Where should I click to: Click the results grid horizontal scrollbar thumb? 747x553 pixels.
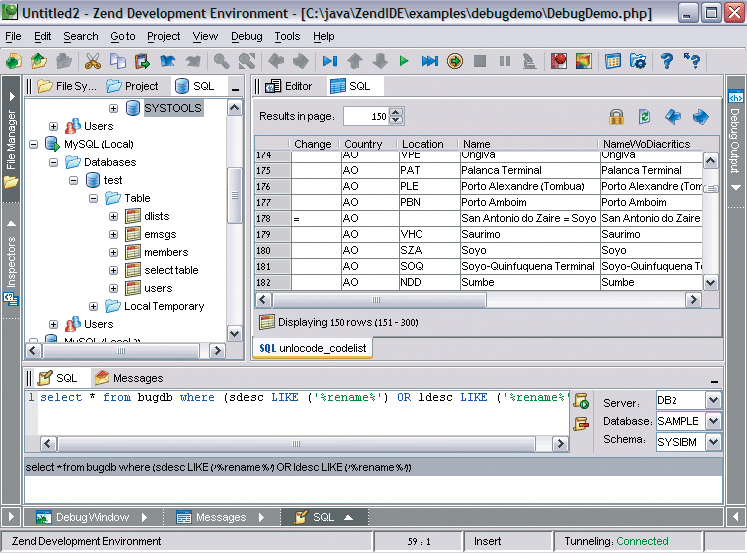click(379, 300)
